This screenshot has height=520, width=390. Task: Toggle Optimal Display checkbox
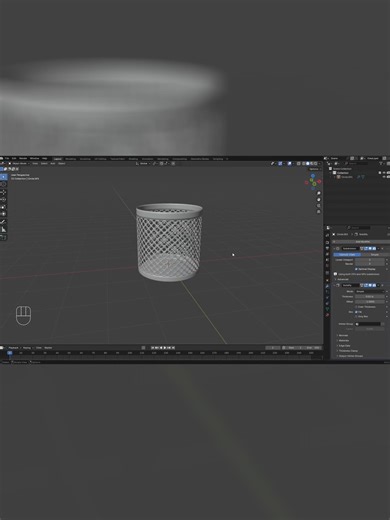pyautogui.click(x=356, y=269)
